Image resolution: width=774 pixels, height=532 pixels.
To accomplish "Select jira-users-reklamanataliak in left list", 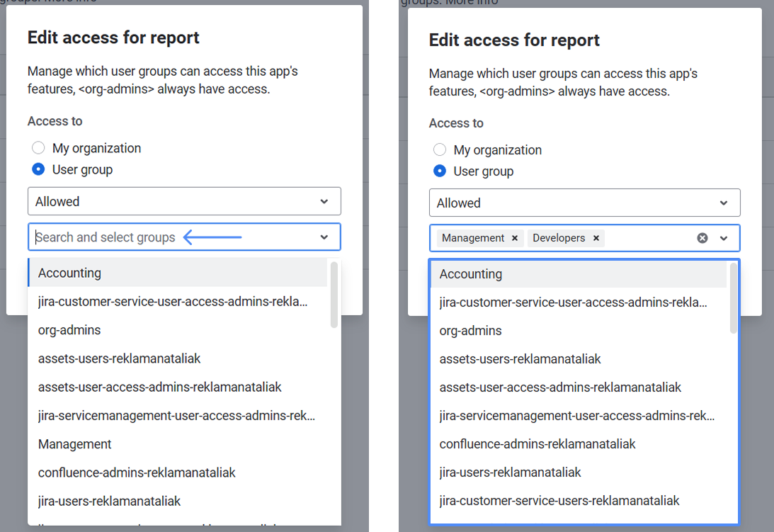I will click(109, 501).
